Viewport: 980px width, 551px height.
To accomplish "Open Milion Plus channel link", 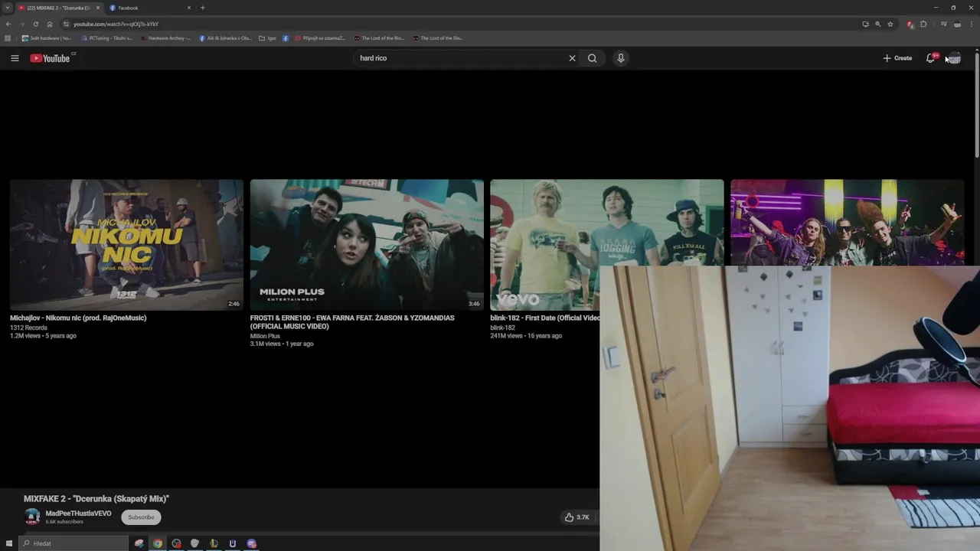I will click(x=265, y=336).
